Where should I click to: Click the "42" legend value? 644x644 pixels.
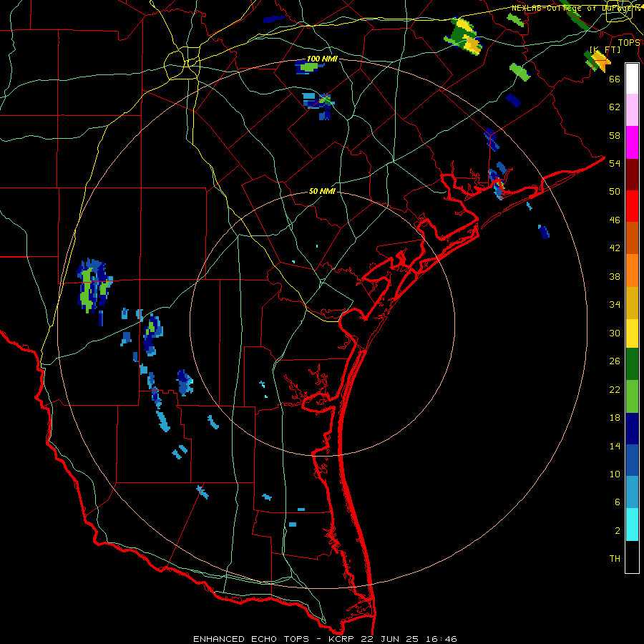click(615, 248)
